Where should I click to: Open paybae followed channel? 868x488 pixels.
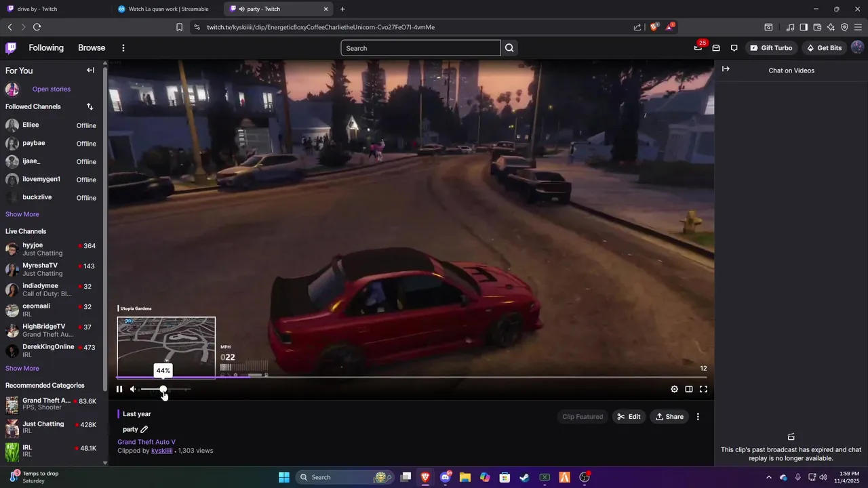coord(52,144)
